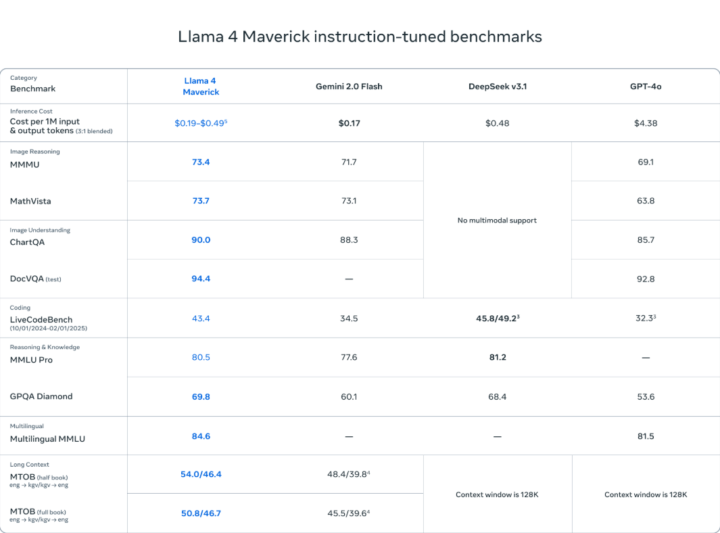
Task: Click the '53.6' GPQA Diamond score
Action: tap(646, 397)
